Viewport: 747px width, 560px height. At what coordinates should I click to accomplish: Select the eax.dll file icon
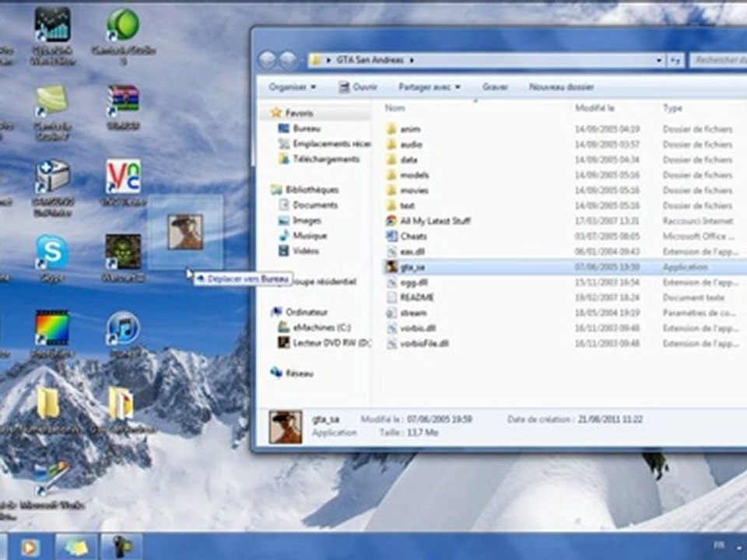(391, 251)
